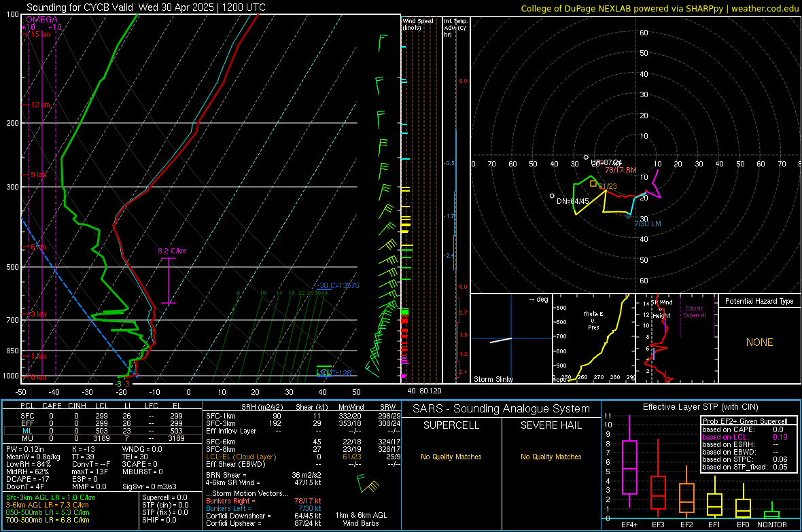Click the SUPERCELL column heading
802x532 pixels.
pyautogui.click(x=451, y=425)
